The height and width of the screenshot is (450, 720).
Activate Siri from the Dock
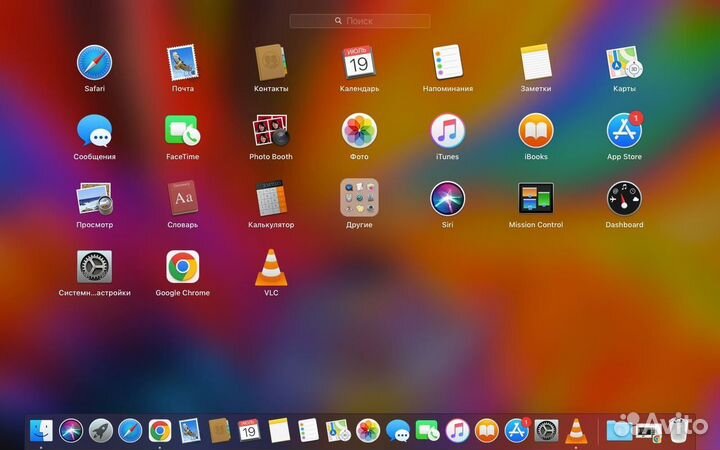coord(71,432)
